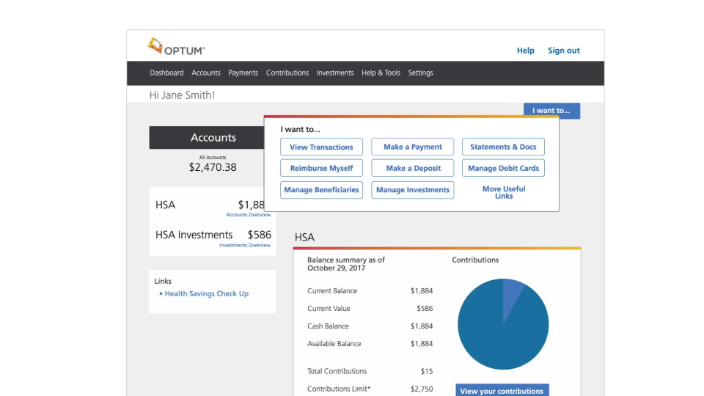This screenshot has width=704, height=396.
Task: Click the Current Balance row label
Action: (x=332, y=291)
